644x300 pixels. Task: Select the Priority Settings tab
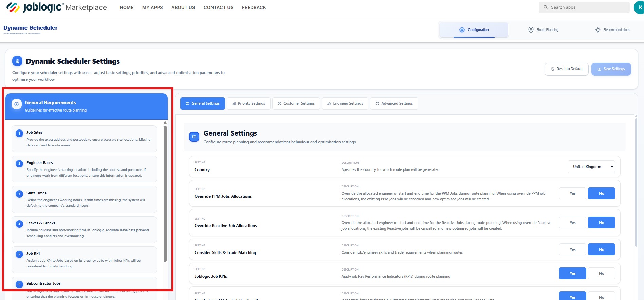[249, 103]
